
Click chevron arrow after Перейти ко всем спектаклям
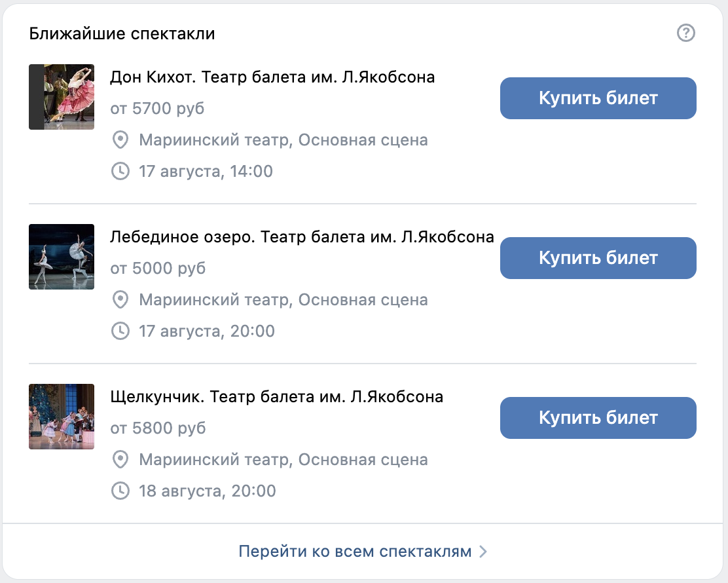tap(483, 552)
